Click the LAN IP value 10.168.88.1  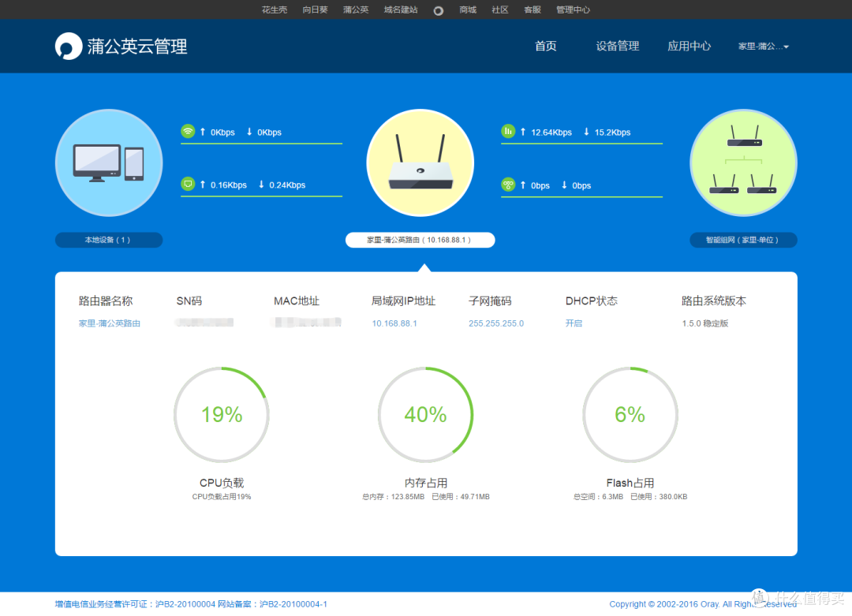pyautogui.click(x=394, y=323)
